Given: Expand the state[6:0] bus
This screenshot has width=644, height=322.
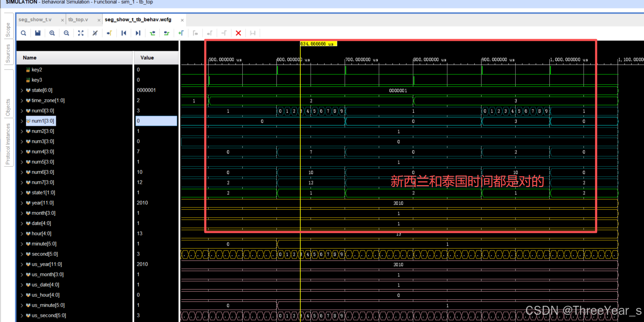Looking at the screenshot, I should pos(22,90).
